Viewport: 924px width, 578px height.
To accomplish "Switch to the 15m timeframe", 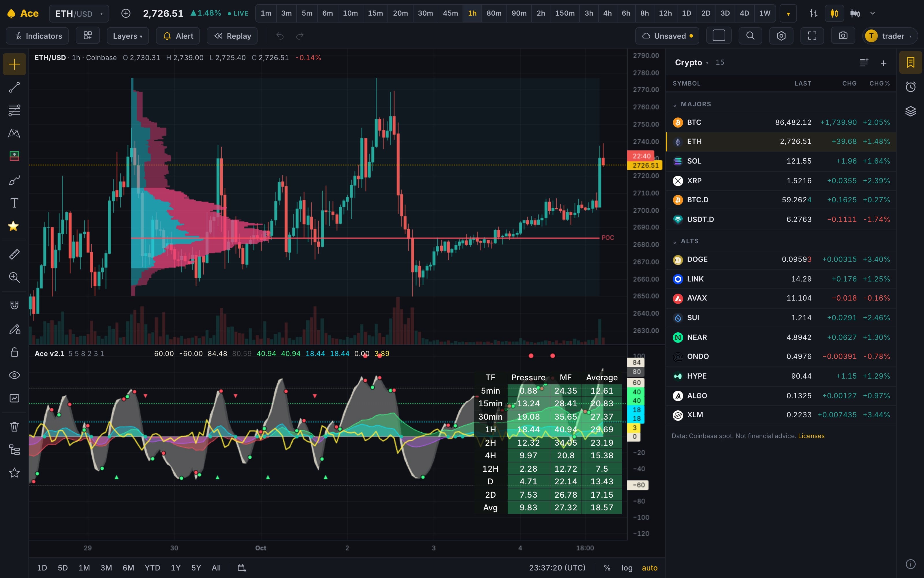I will (375, 13).
